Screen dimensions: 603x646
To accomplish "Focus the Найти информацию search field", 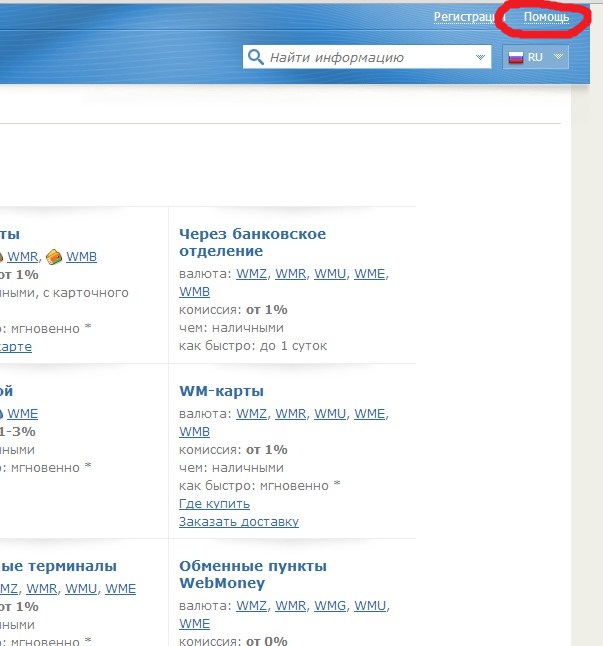I will (x=367, y=57).
